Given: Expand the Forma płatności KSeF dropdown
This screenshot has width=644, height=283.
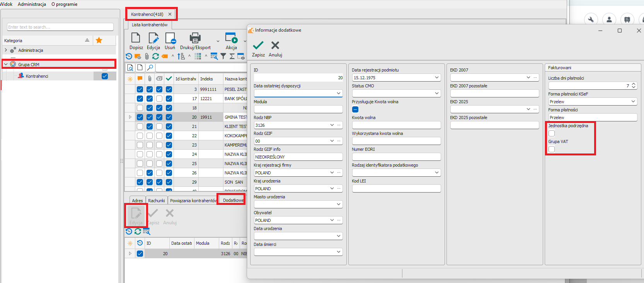Looking at the screenshot, I should pos(633,102).
